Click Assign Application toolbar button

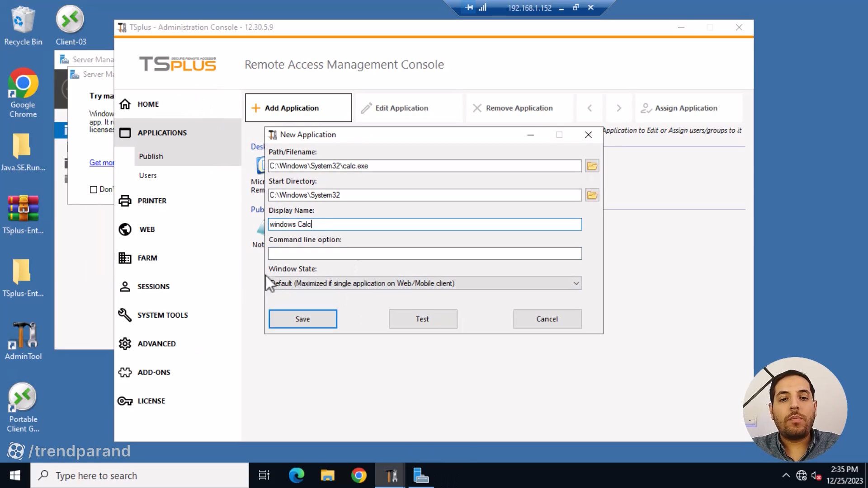point(689,108)
